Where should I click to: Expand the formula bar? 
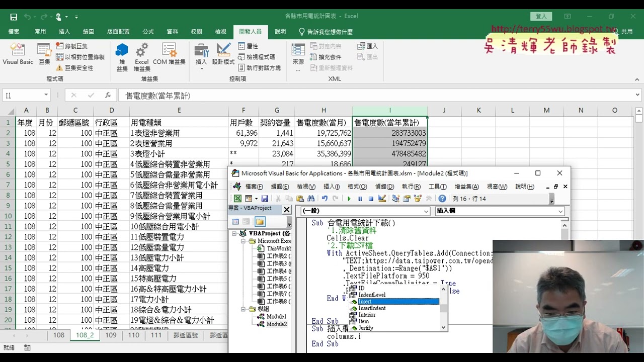[637, 95]
